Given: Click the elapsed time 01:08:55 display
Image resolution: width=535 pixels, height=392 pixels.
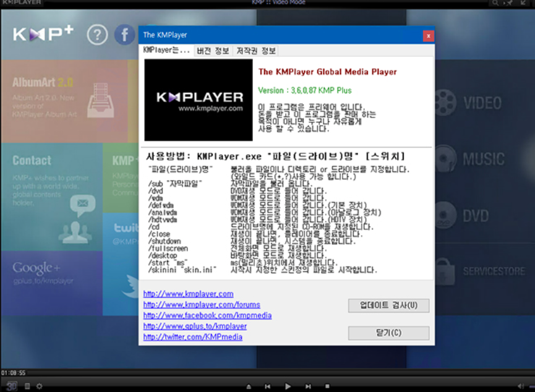Looking at the screenshot, I should click(x=13, y=373).
